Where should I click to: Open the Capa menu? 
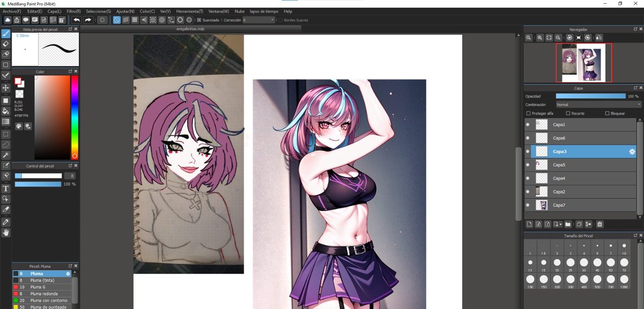pos(54,11)
